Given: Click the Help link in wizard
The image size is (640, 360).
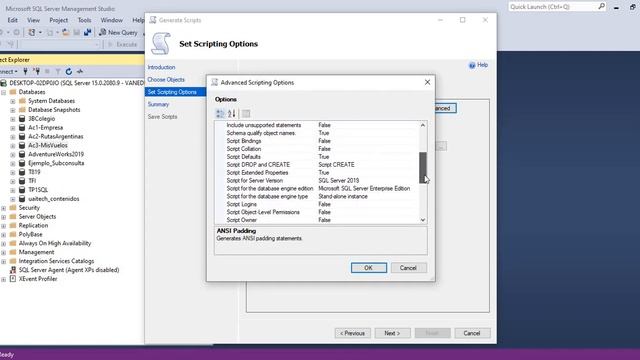Looking at the screenshot, I should [482, 65].
